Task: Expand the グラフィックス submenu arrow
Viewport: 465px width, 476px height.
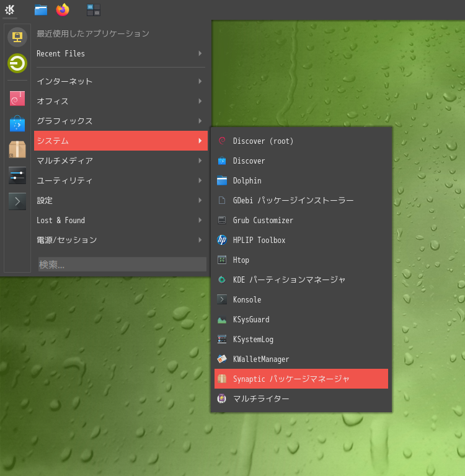Action: [x=200, y=121]
